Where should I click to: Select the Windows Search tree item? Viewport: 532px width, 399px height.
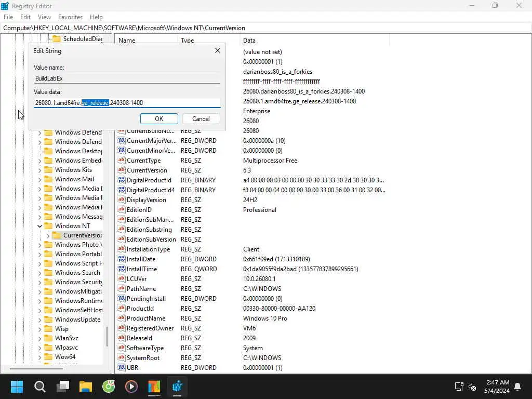(77, 273)
